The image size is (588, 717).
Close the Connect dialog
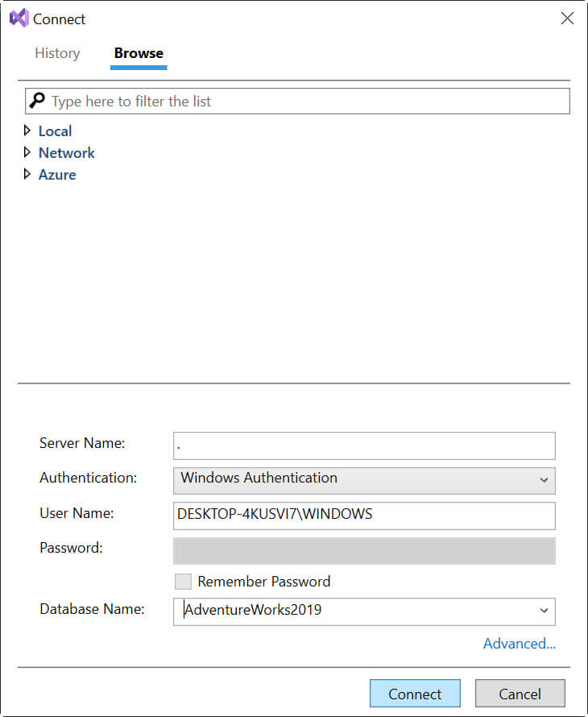pos(567,19)
